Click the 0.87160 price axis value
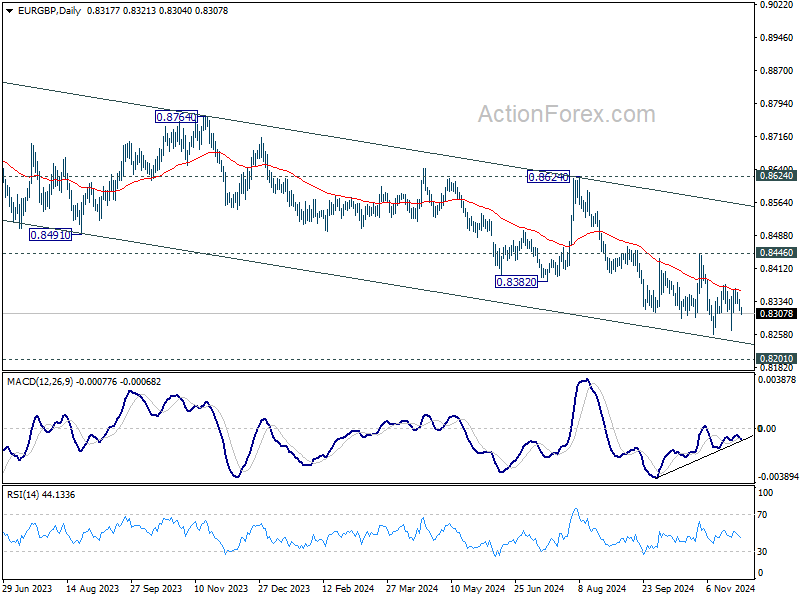Viewport: 800px width, 600px height. click(777, 137)
